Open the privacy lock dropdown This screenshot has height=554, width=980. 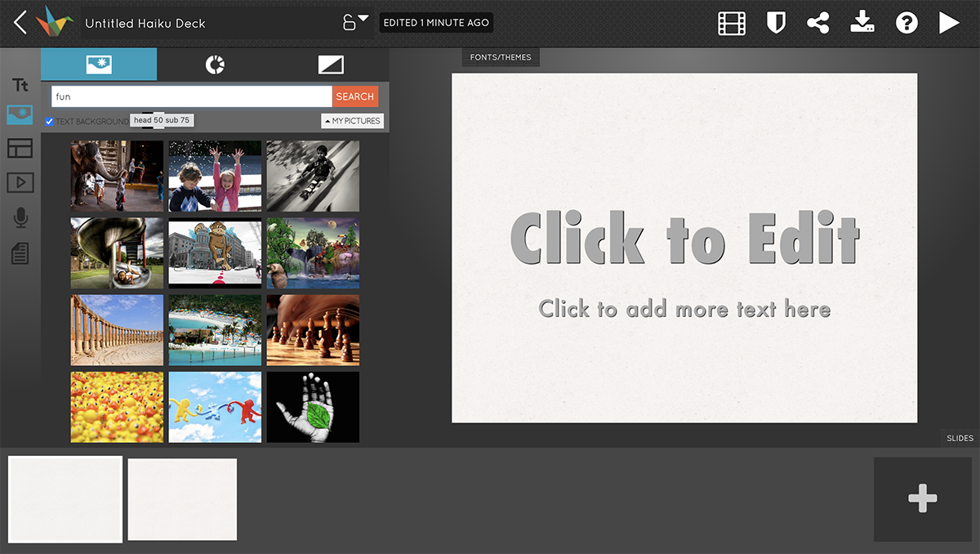355,22
